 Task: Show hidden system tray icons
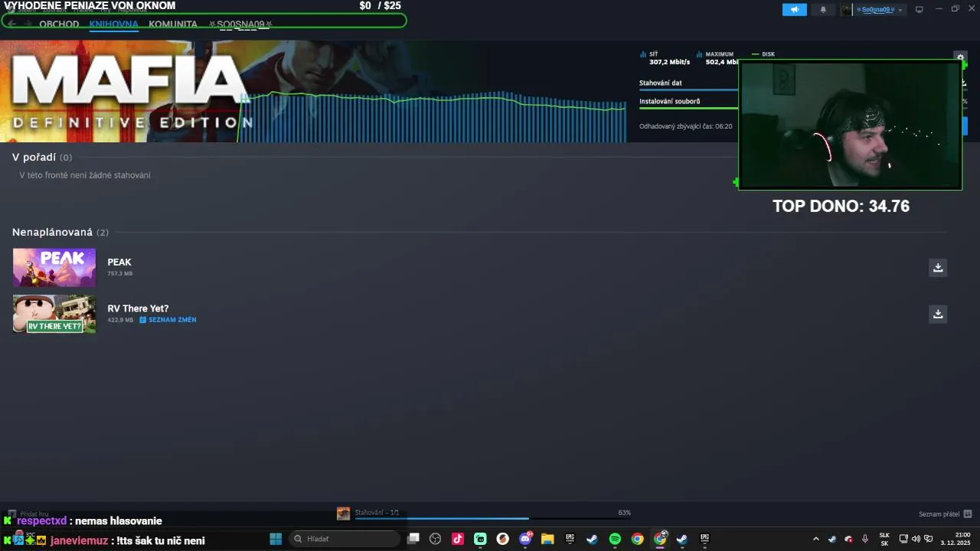pos(815,539)
